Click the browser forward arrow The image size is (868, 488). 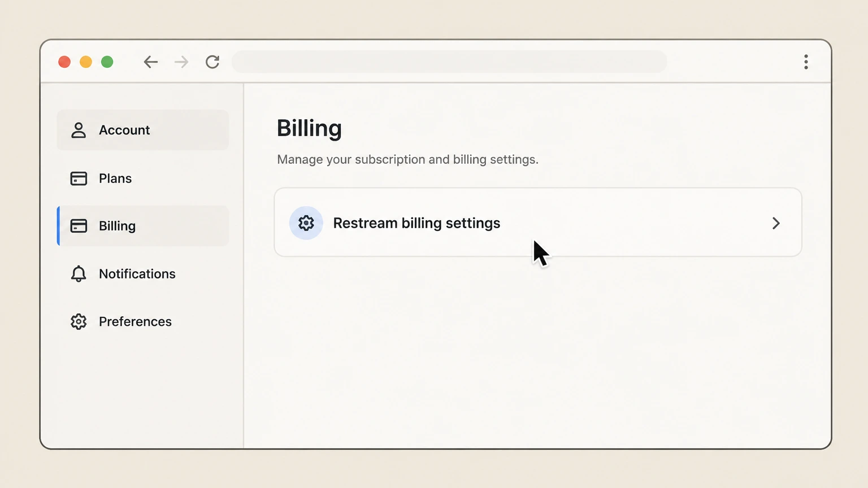click(x=181, y=62)
